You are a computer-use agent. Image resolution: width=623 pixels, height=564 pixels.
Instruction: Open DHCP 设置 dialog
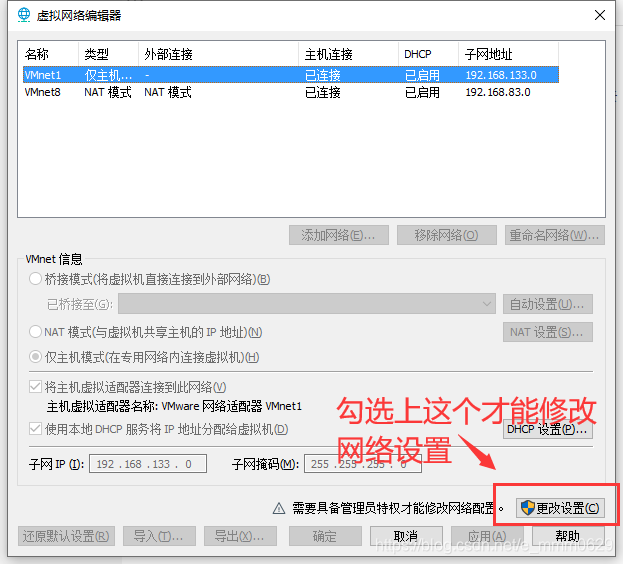pos(548,429)
